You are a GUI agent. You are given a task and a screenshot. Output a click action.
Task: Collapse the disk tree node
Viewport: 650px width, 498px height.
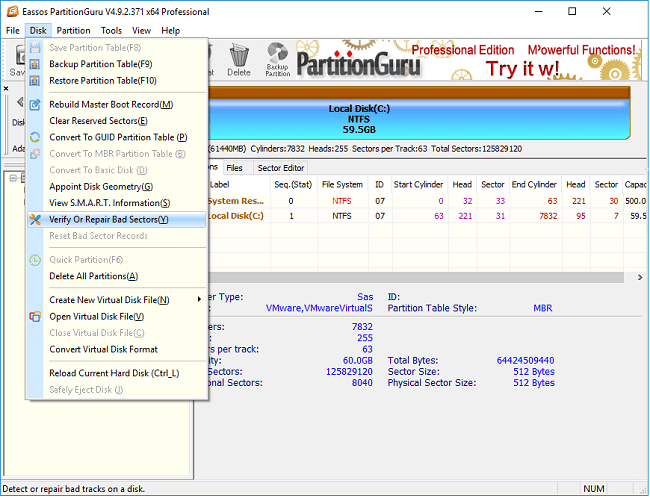13,178
